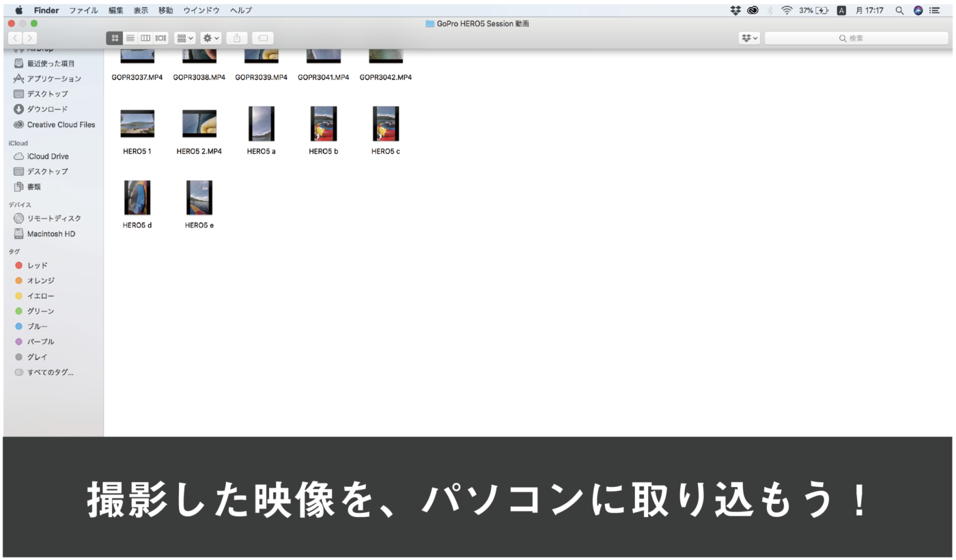Screen dimensions: 956x560
Task: Click the Edit Tags toolbar button
Action: (x=263, y=38)
